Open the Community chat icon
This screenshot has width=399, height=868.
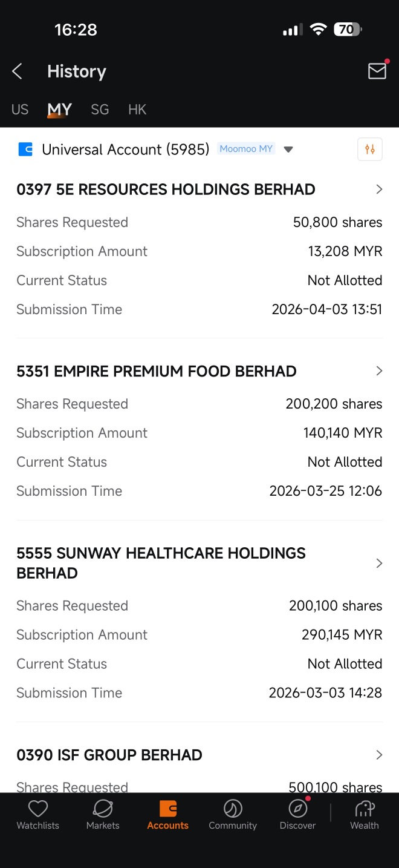click(233, 809)
